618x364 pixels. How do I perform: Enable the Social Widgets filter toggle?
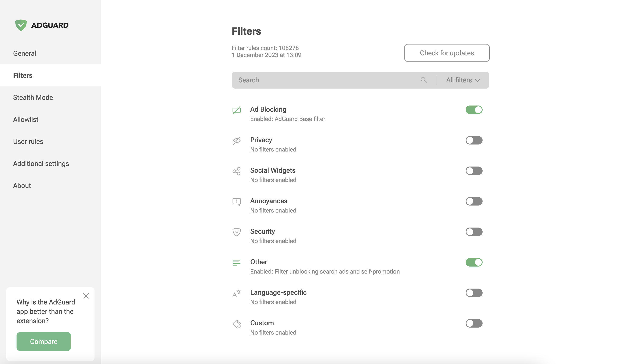[474, 171]
